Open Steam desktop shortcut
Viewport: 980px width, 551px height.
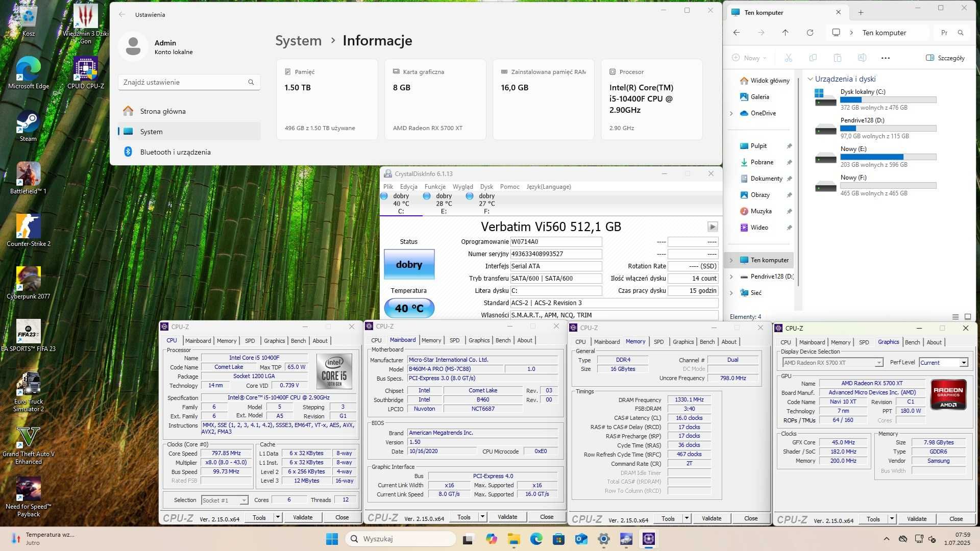(28, 126)
